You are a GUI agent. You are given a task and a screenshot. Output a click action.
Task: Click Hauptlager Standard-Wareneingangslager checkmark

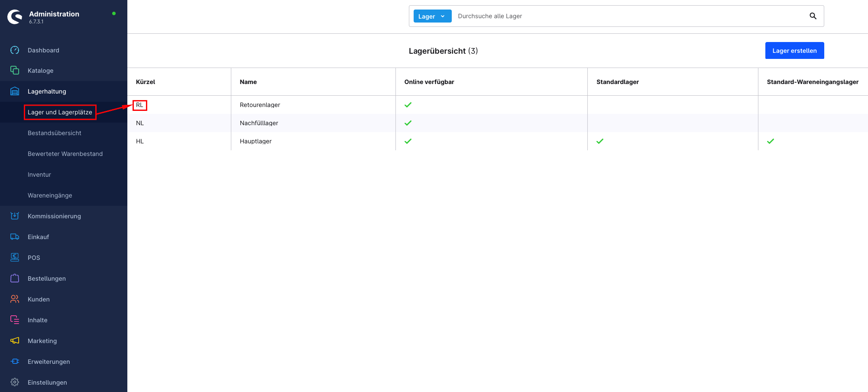click(770, 141)
